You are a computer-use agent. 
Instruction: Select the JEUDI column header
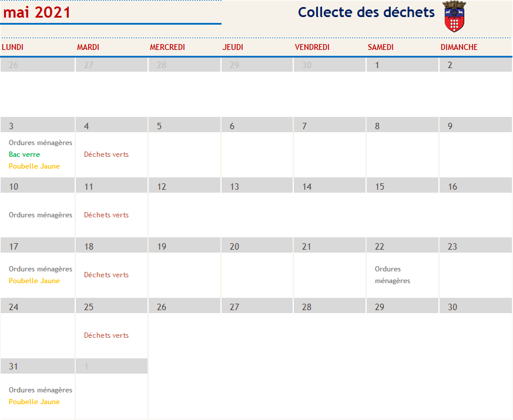233,47
